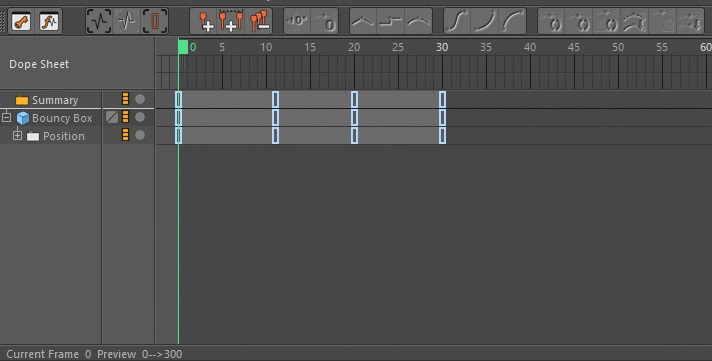Click the gray diagonal layer square beside Bouncy Box
This screenshot has width=712, height=361.
112,117
